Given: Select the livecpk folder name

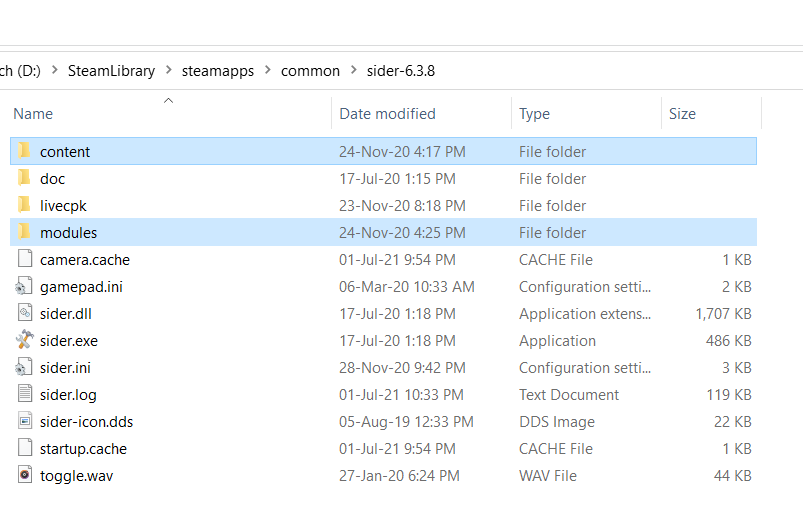Looking at the screenshot, I should 64,206.
